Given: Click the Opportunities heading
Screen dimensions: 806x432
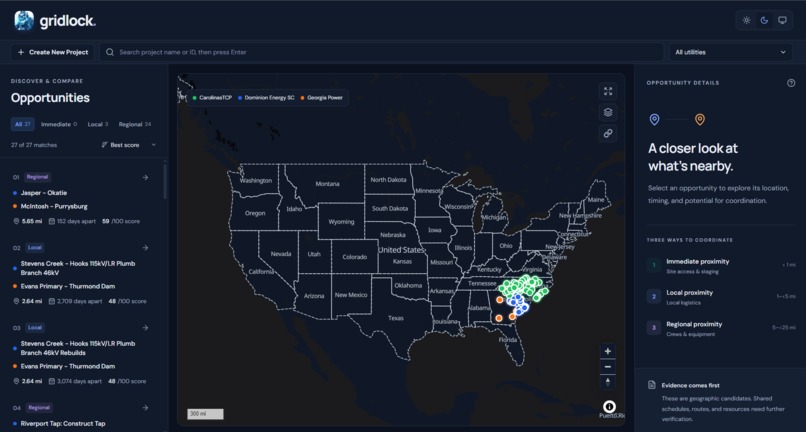Looking at the screenshot, I should point(50,98).
